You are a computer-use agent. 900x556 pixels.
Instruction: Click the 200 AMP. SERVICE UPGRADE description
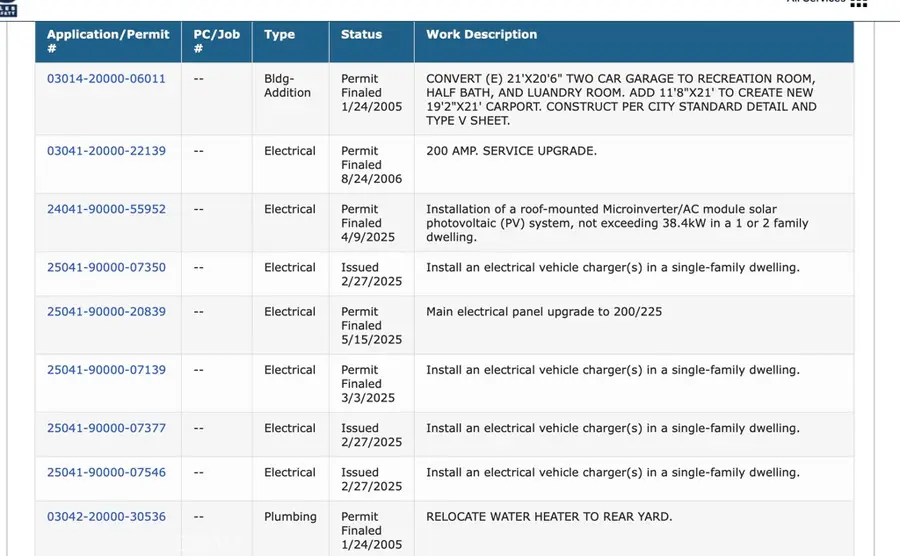coord(511,151)
